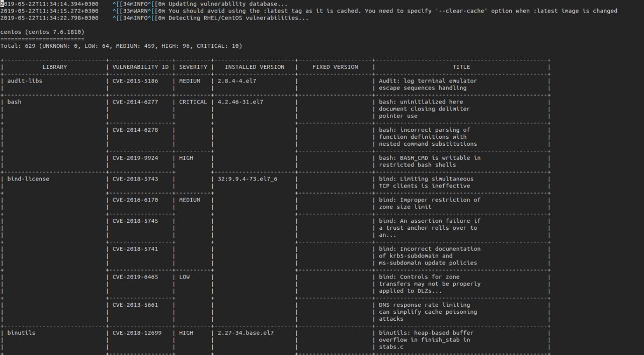Select the SEVERITY column header
The image size is (644, 355).
click(193, 67)
